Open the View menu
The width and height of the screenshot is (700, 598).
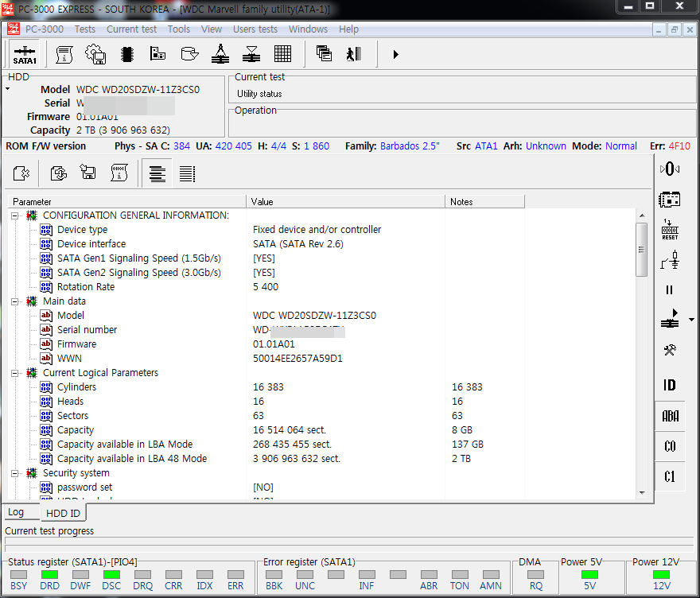click(211, 29)
